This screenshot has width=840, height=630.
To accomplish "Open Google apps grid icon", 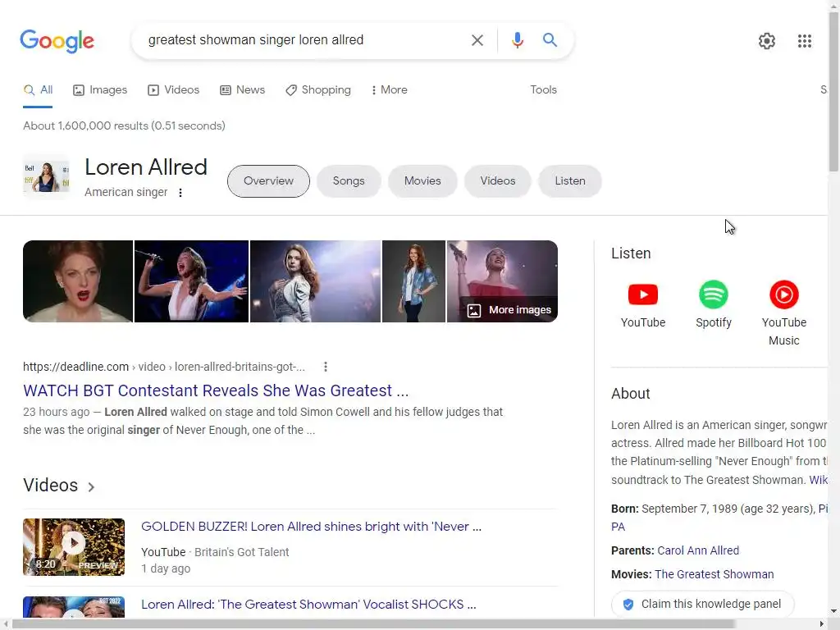I will point(804,41).
